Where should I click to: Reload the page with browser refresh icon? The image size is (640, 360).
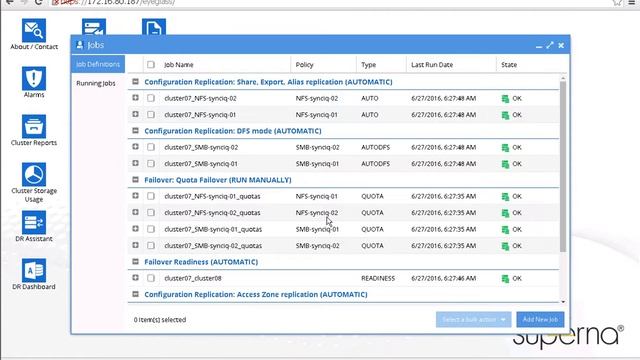[38, 2]
